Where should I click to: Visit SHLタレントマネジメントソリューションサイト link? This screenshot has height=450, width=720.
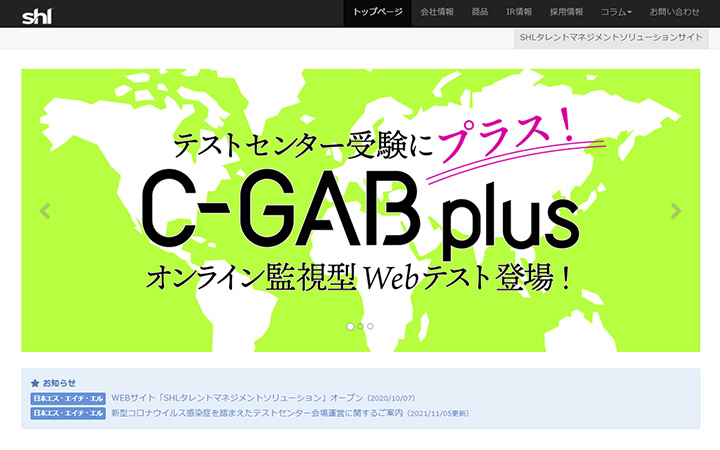coord(611,38)
